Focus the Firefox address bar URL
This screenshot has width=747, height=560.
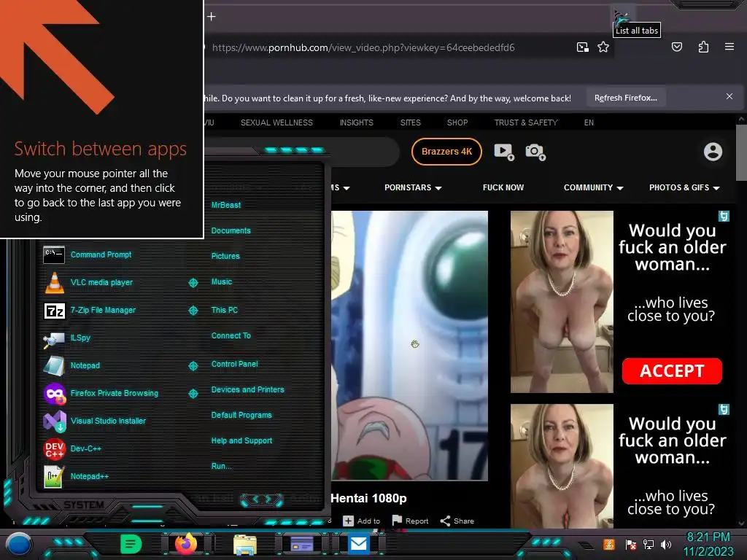click(x=363, y=47)
